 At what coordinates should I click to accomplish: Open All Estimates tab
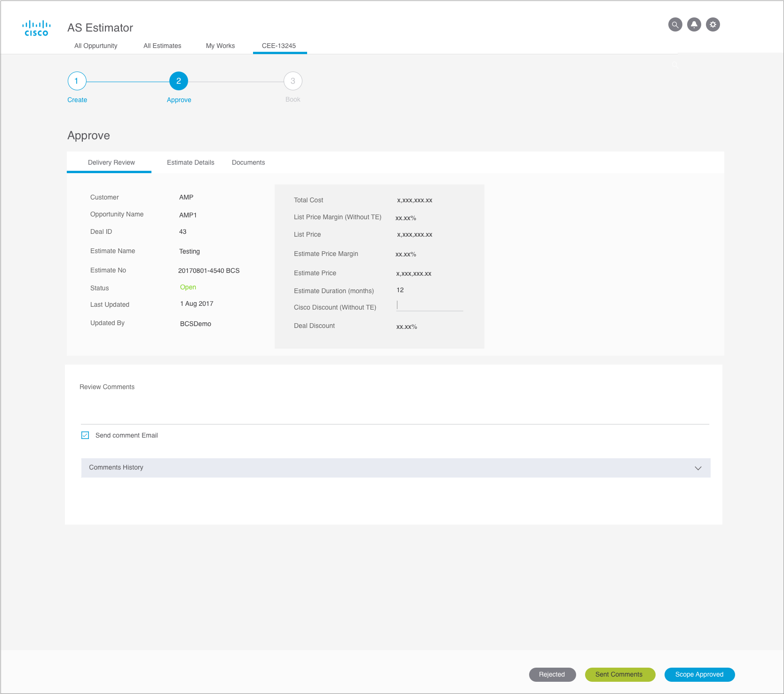[x=162, y=46]
